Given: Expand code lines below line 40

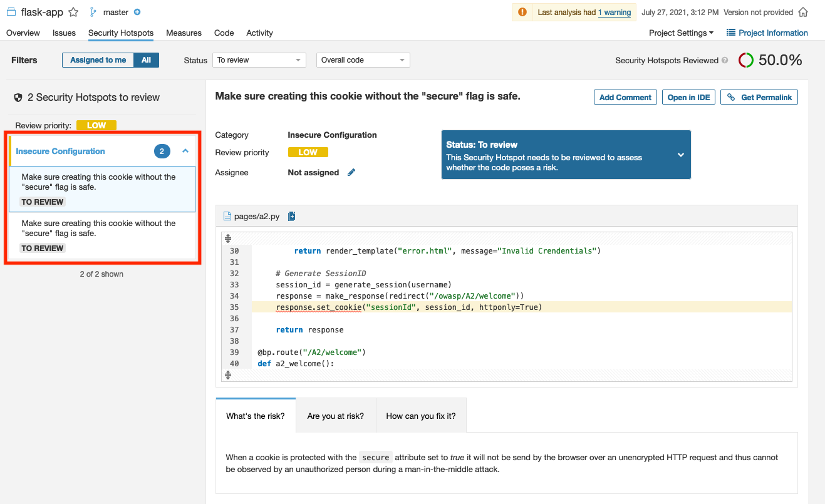Looking at the screenshot, I should click(228, 374).
